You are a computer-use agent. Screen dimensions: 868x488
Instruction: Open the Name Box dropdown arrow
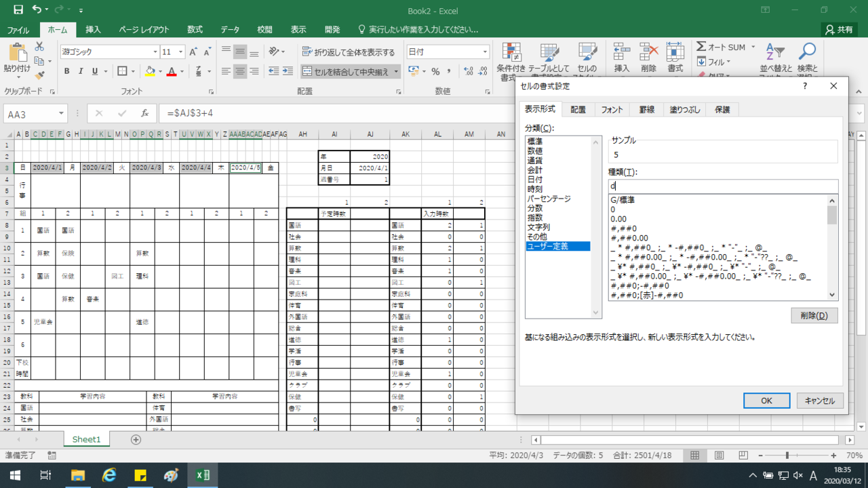coord(62,113)
